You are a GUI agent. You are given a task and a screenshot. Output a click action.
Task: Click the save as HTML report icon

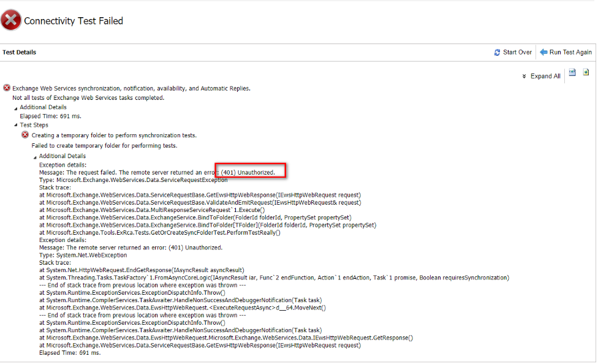click(x=586, y=72)
